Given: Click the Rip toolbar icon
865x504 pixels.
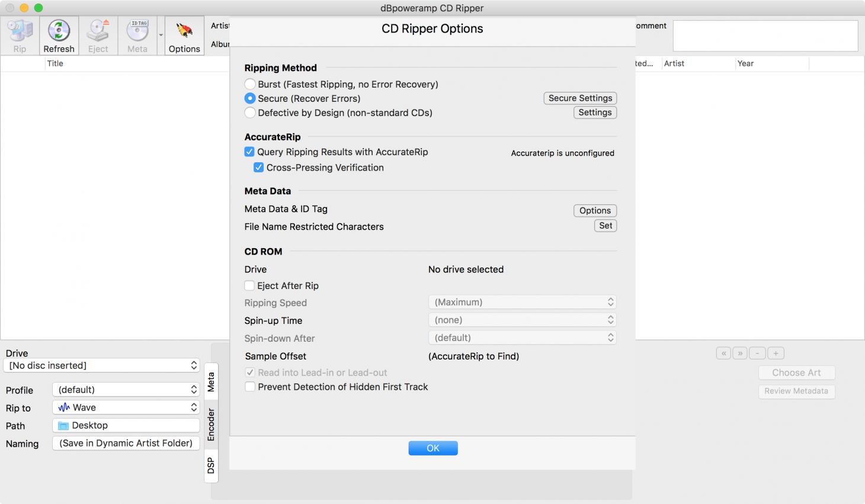Looking at the screenshot, I should [x=20, y=36].
